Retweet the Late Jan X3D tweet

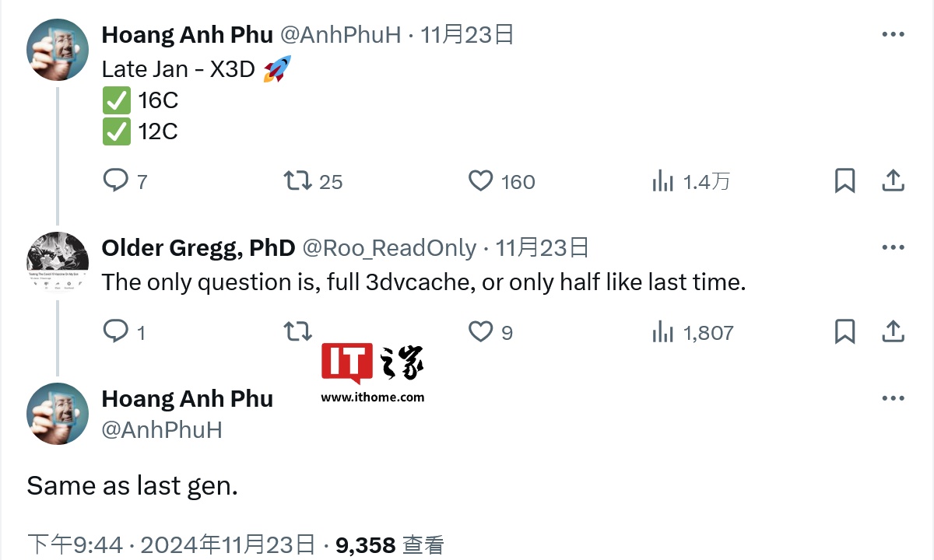[297, 181]
